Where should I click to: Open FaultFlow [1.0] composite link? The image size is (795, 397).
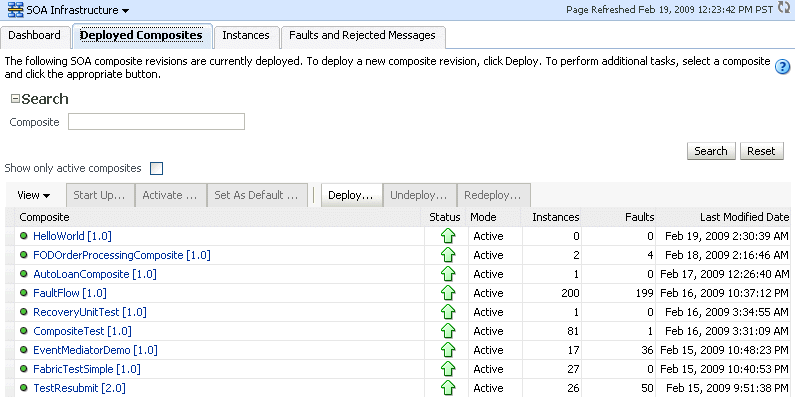click(x=70, y=293)
